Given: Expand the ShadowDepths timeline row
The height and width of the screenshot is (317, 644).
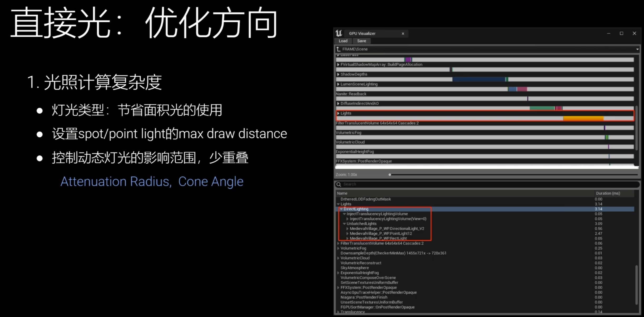Looking at the screenshot, I should coord(338,74).
